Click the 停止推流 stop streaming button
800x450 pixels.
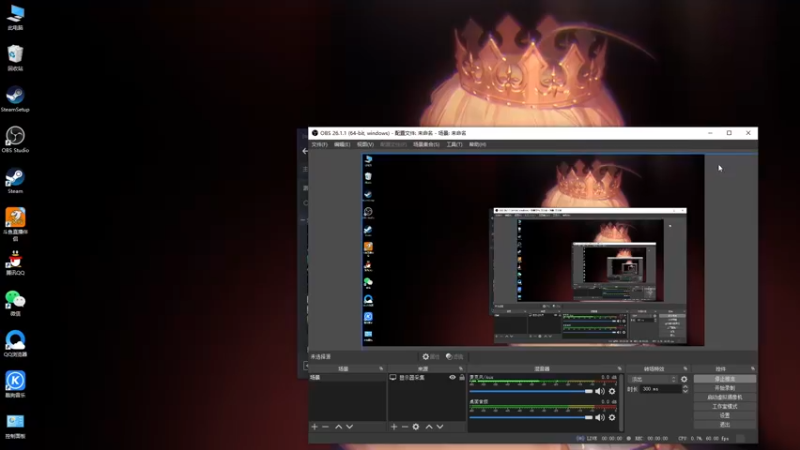pyautogui.click(x=724, y=379)
